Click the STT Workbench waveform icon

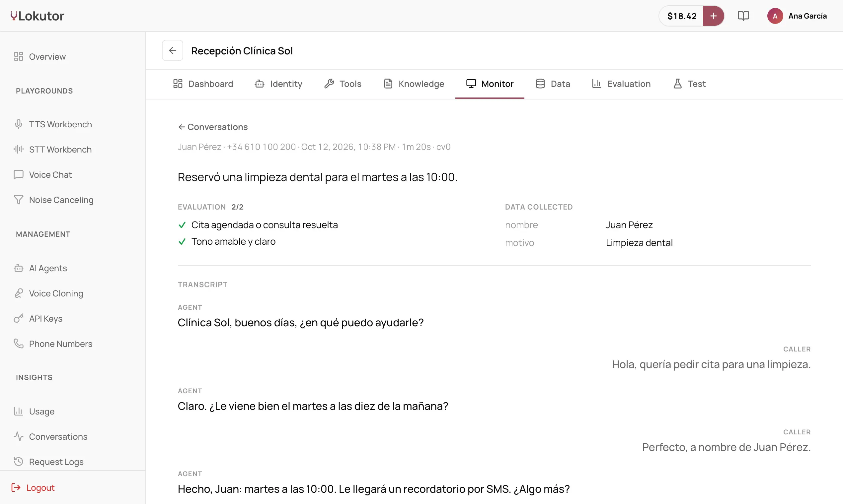[x=18, y=150]
